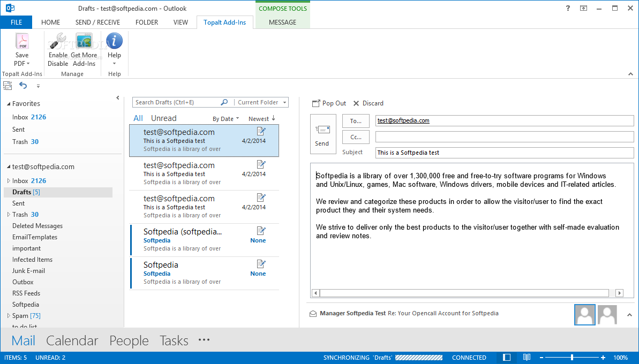Image resolution: width=639 pixels, height=364 pixels.
Task: Collapse the test@softpedia.com account tree
Action: 8,167
